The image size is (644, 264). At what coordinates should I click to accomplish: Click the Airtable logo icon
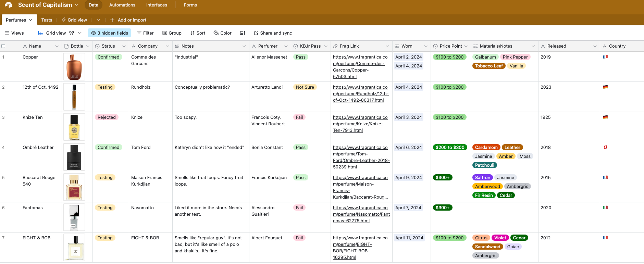(x=9, y=5)
